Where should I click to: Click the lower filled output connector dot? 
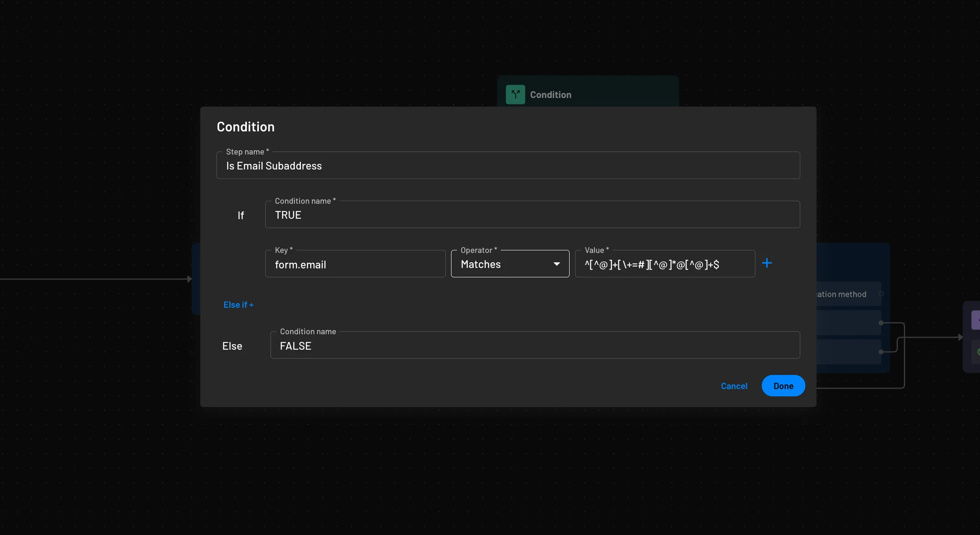click(x=881, y=352)
